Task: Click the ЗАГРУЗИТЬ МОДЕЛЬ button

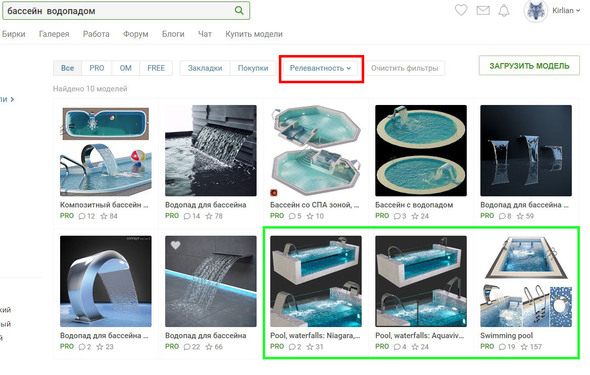Action: [x=529, y=66]
